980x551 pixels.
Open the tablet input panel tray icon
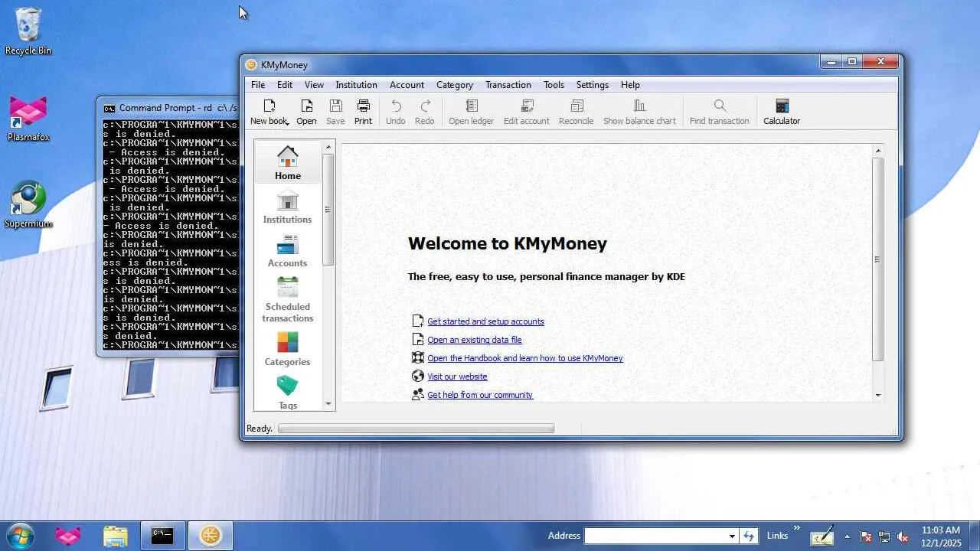pyautogui.click(x=822, y=536)
